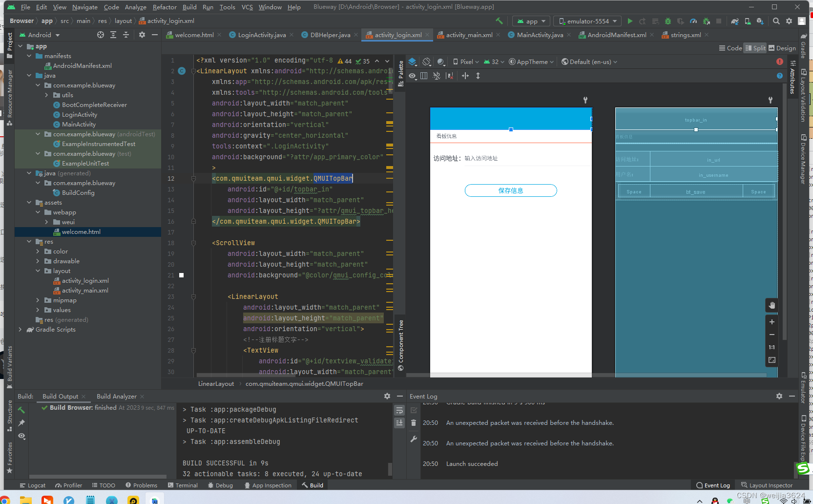Screen dimensions: 813x504
Task: Start debugging with the bug icon
Action: (668, 21)
